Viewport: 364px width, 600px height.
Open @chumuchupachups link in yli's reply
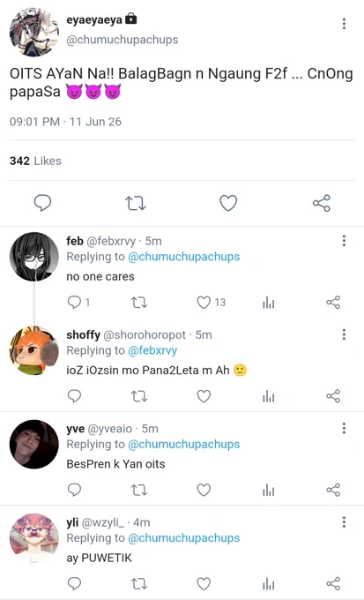(x=184, y=538)
